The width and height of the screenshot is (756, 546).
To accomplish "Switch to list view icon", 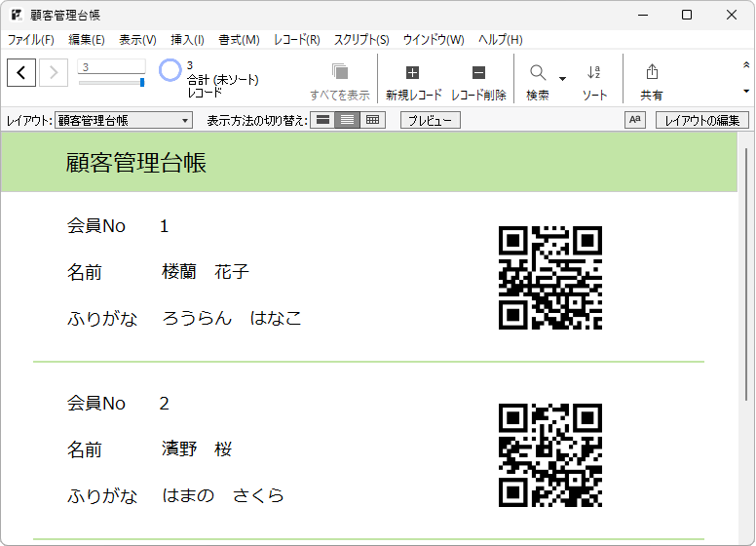I will point(348,120).
